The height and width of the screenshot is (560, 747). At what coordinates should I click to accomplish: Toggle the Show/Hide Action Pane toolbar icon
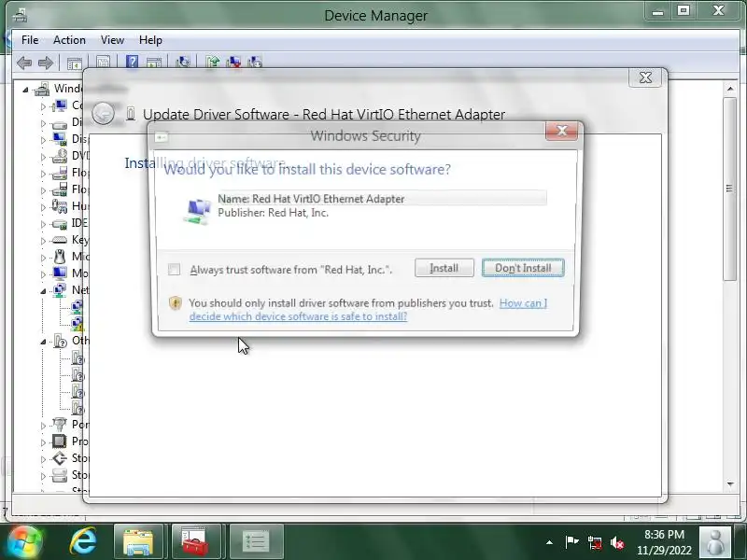(x=154, y=63)
